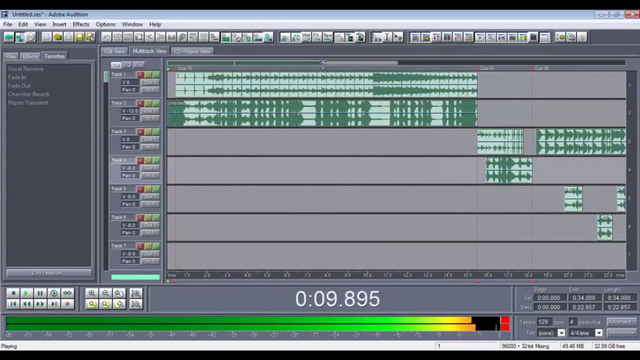Mute Track 4 with green M button
Screen dimensions: 640x360
[156, 160]
